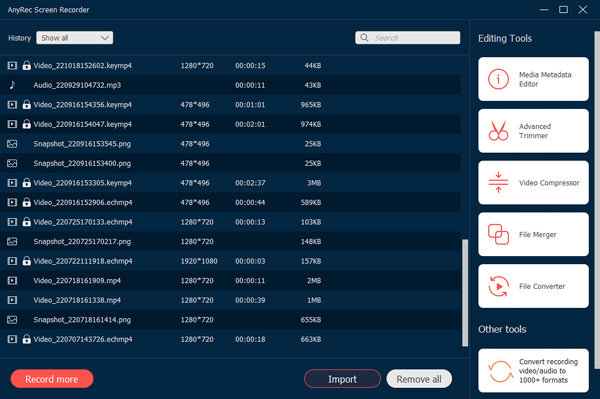Click lock icon of Video_220707143726.echmp4
This screenshot has width=600, height=399.
[x=26, y=339]
